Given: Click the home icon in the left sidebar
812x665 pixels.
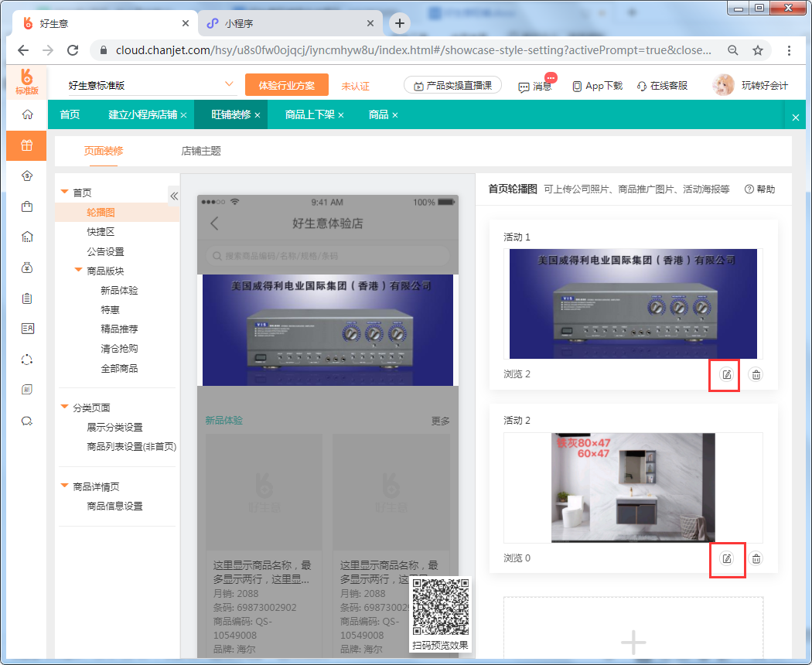Looking at the screenshot, I should (27, 114).
